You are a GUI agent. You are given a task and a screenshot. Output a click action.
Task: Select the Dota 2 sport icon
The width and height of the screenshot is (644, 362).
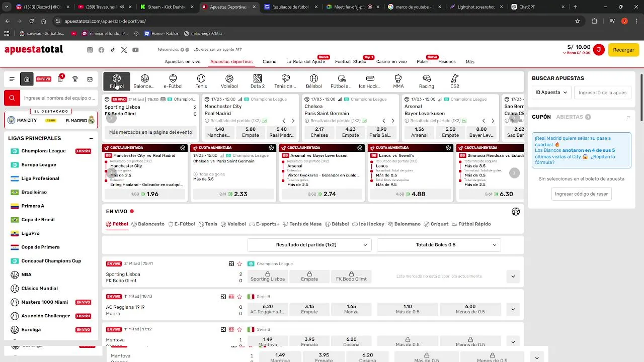click(x=258, y=81)
